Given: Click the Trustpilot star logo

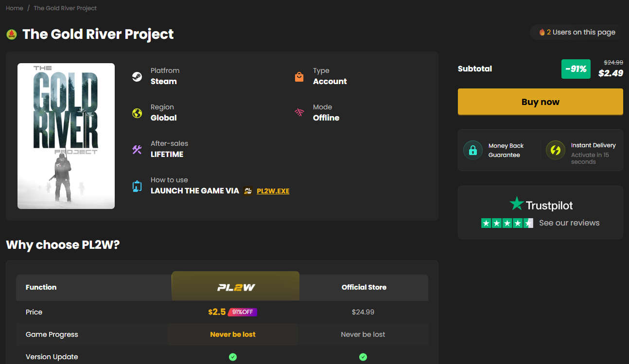Looking at the screenshot, I should click(x=517, y=204).
